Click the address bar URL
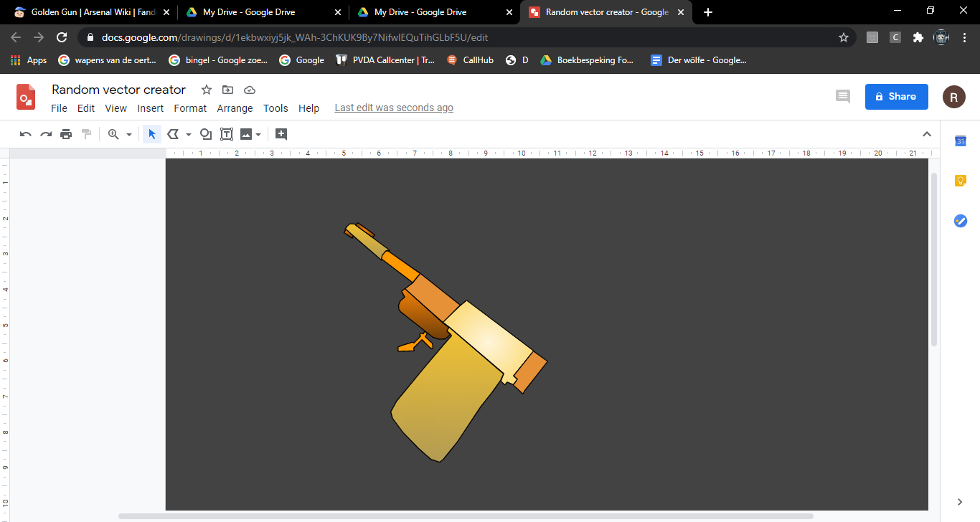Viewport: 980px width, 522px height. [295, 37]
